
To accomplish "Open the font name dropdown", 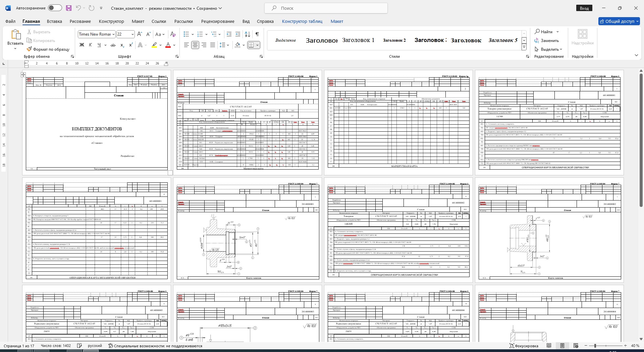I will click(x=114, y=34).
